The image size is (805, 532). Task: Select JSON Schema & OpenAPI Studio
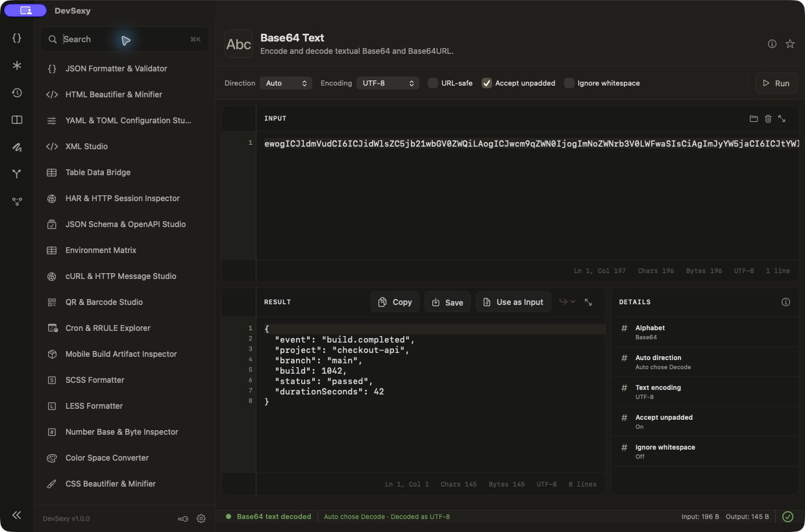pyautogui.click(x=124, y=224)
